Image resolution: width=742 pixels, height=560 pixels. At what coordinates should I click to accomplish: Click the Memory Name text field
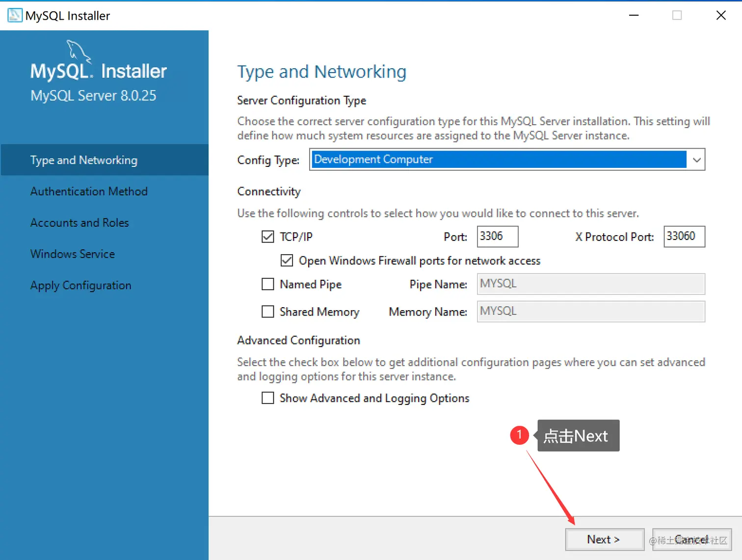(x=591, y=311)
